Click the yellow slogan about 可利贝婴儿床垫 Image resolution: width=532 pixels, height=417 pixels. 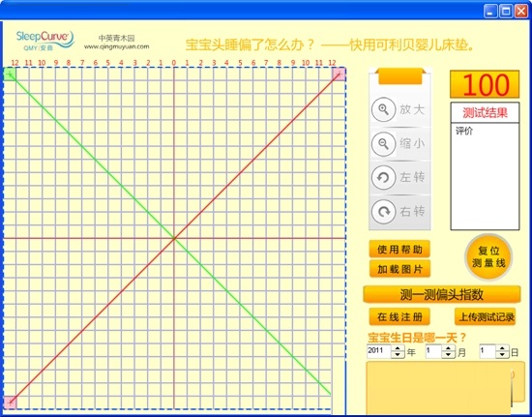[330, 45]
